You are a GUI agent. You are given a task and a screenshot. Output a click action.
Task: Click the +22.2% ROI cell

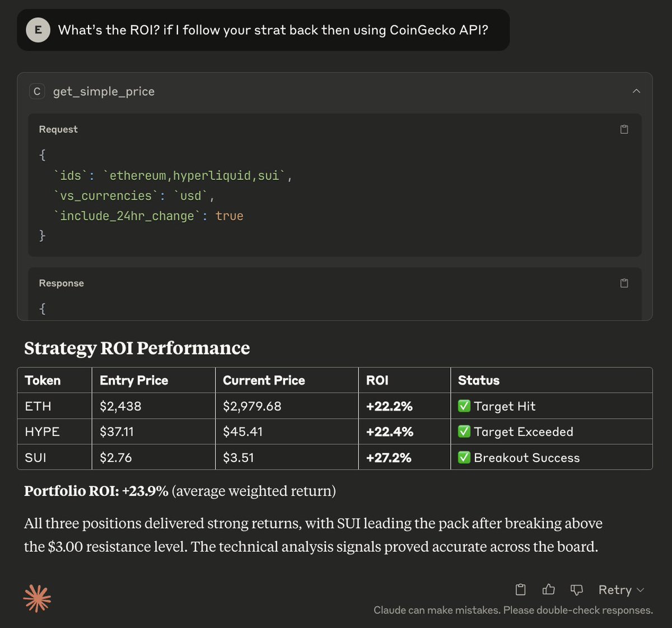[404, 406]
